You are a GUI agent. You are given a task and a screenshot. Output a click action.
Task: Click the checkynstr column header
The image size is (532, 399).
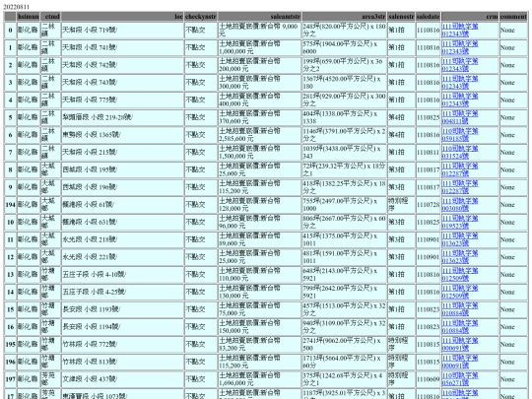click(201, 17)
